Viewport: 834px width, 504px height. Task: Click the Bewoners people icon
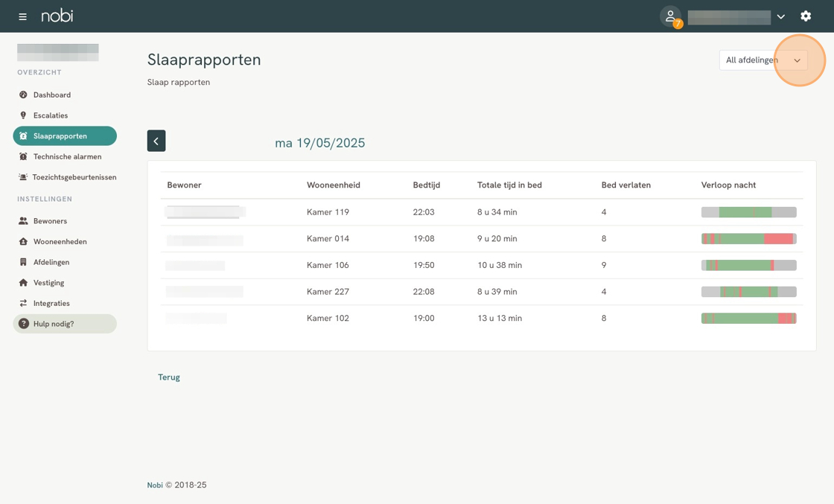(x=23, y=221)
